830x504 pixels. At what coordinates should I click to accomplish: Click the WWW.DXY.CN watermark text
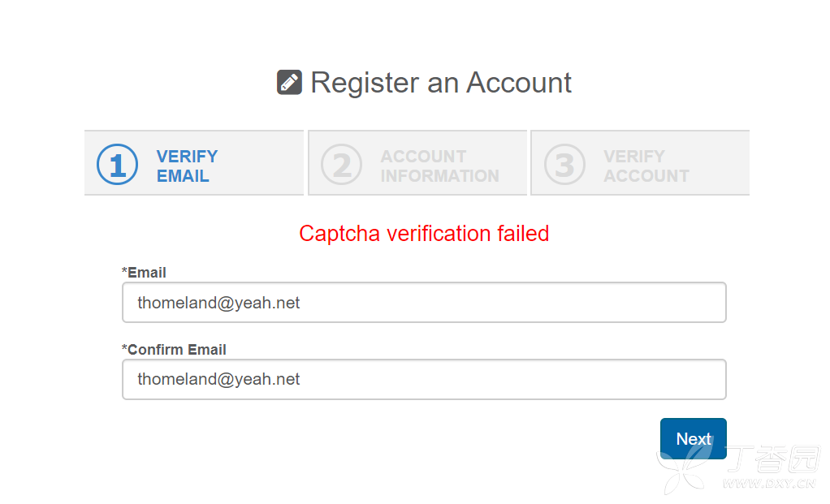(769, 483)
